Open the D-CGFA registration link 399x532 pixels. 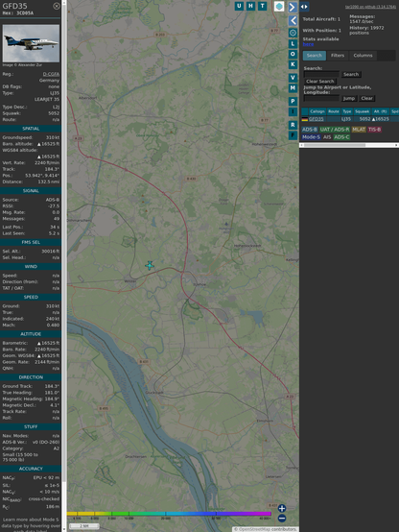tap(51, 74)
